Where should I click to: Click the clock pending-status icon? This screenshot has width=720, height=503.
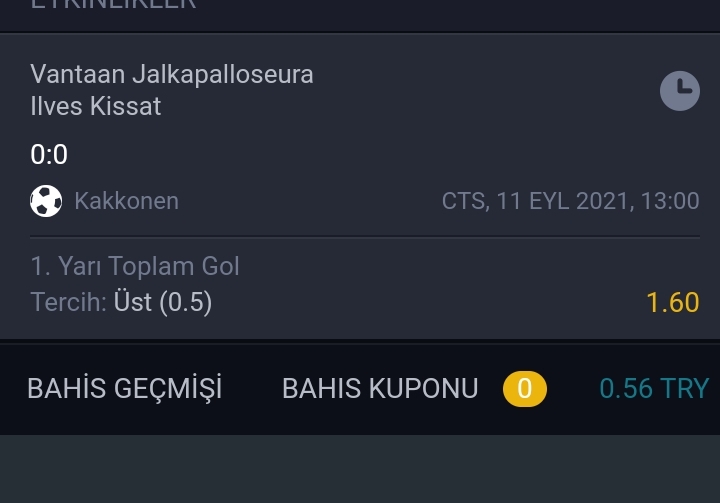tap(680, 90)
